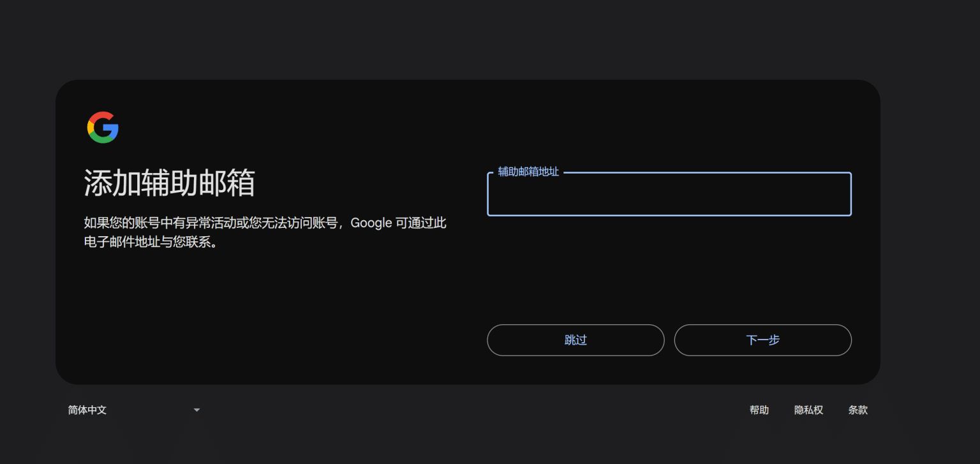The height and width of the screenshot is (464, 980).
Task: Open the 帮助 link
Action: click(x=759, y=410)
